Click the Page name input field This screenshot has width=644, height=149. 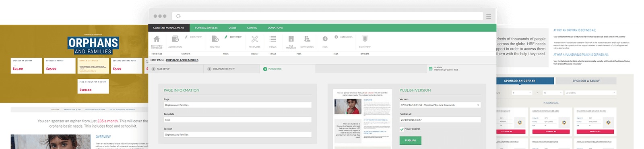pos(237,105)
